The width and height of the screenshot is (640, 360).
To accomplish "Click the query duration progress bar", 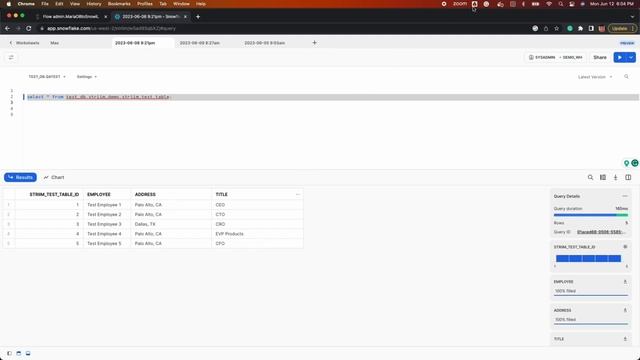I will [591, 215].
